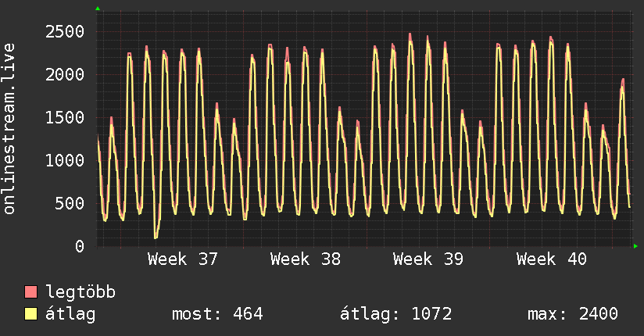Click the átlag: 1072 average value

click(x=395, y=314)
